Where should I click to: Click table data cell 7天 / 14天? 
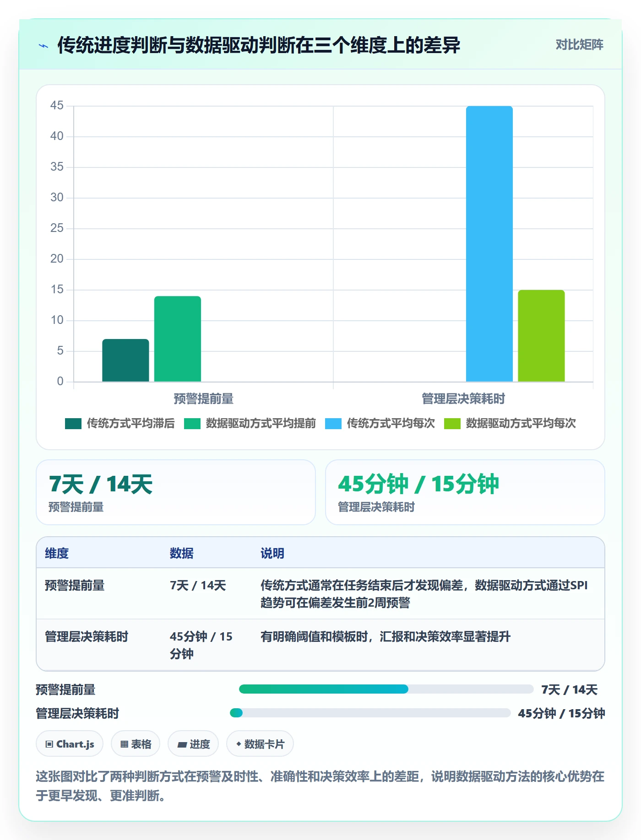[x=198, y=586]
